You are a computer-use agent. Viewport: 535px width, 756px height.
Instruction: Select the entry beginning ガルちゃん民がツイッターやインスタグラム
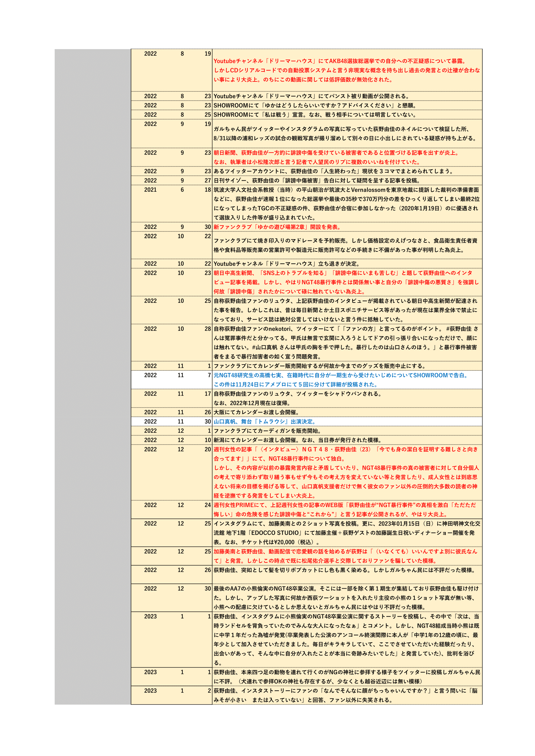pyautogui.click(x=347, y=133)
